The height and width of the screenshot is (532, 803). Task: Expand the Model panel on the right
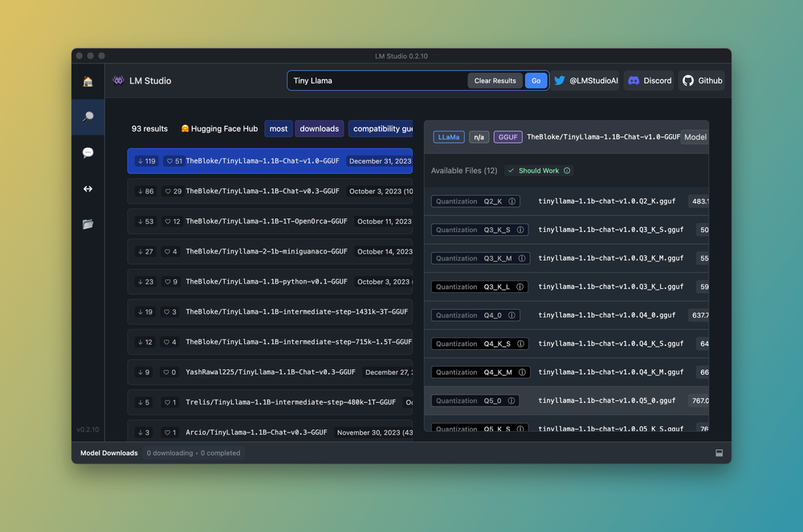[x=695, y=136]
